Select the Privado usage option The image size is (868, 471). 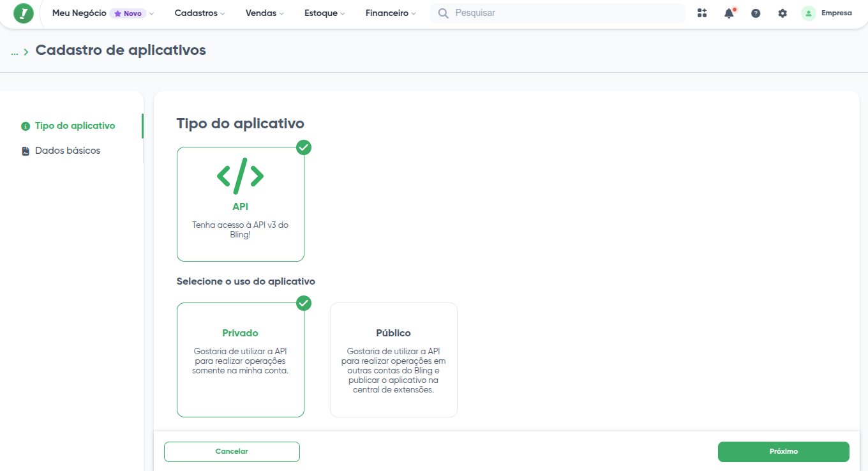coord(240,360)
